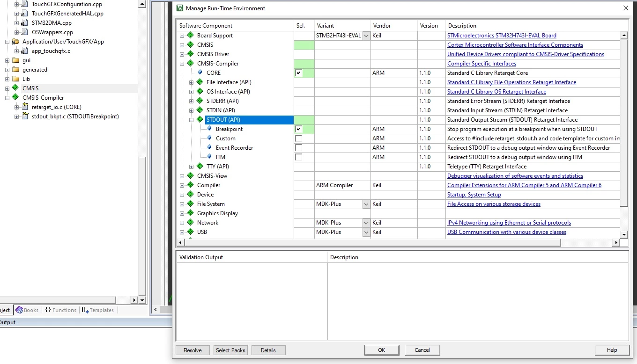Viewport: 637px width, 364px height.
Task: Enable the Event Recorder STDOUT checkbox
Action: click(x=298, y=148)
